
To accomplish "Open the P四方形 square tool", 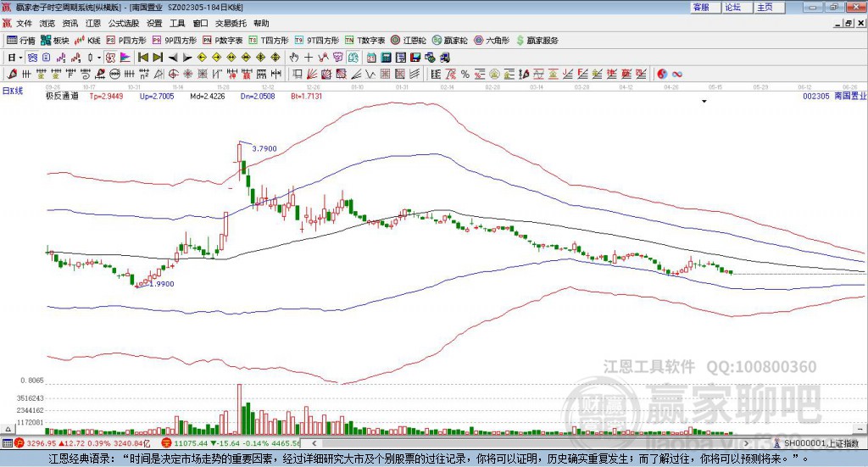I will click(126, 41).
